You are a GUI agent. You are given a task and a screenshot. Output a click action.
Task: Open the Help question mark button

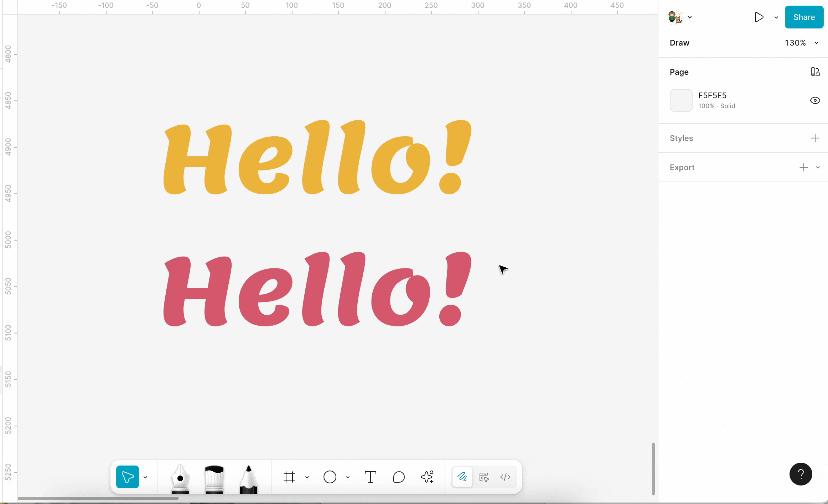[x=801, y=474]
